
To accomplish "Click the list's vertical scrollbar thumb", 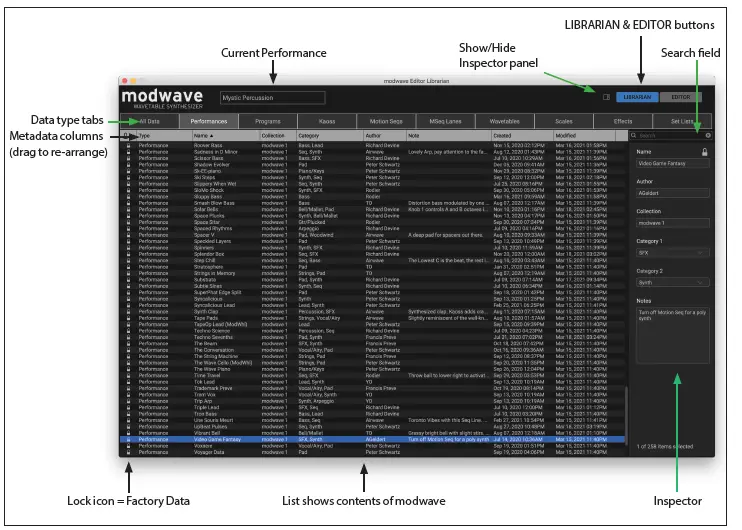I will click(626, 416).
